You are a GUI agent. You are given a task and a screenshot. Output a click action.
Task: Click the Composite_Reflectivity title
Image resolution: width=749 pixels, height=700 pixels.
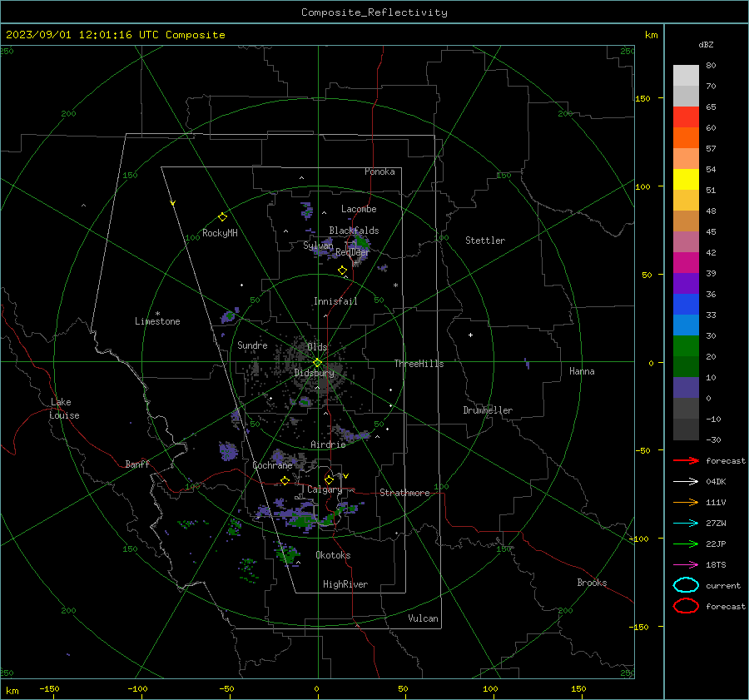coord(374,12)
